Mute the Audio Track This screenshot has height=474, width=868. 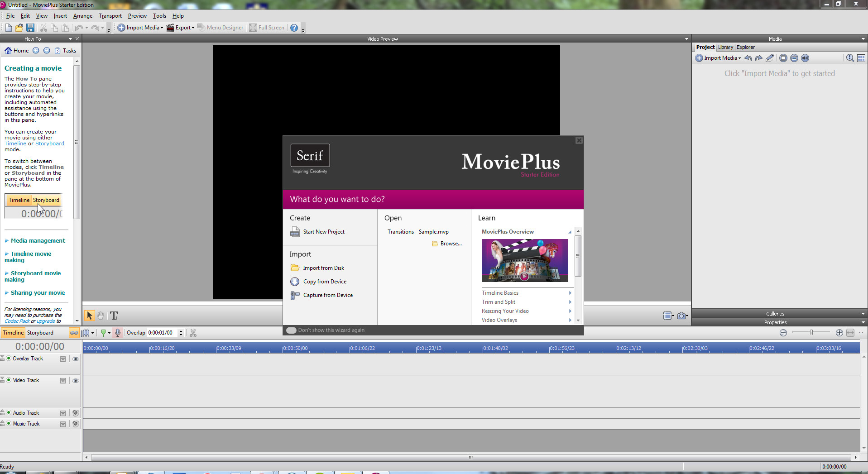(76, 413)
